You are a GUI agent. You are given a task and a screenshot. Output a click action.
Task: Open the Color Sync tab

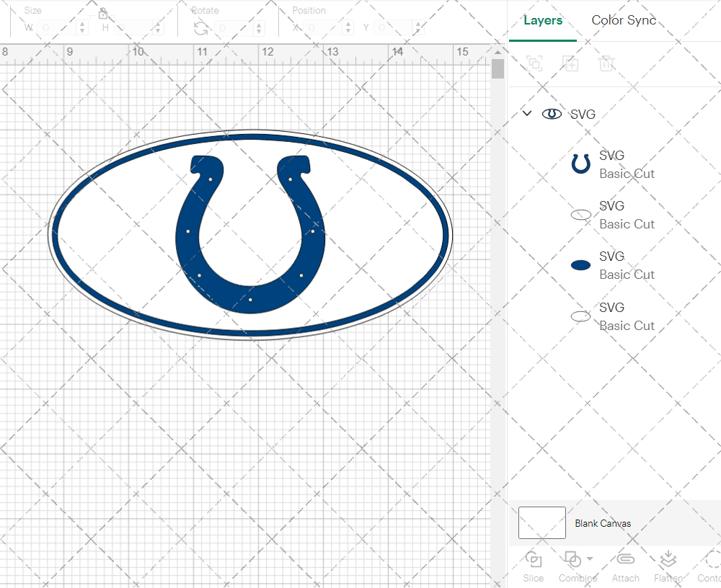pos(624,20)
